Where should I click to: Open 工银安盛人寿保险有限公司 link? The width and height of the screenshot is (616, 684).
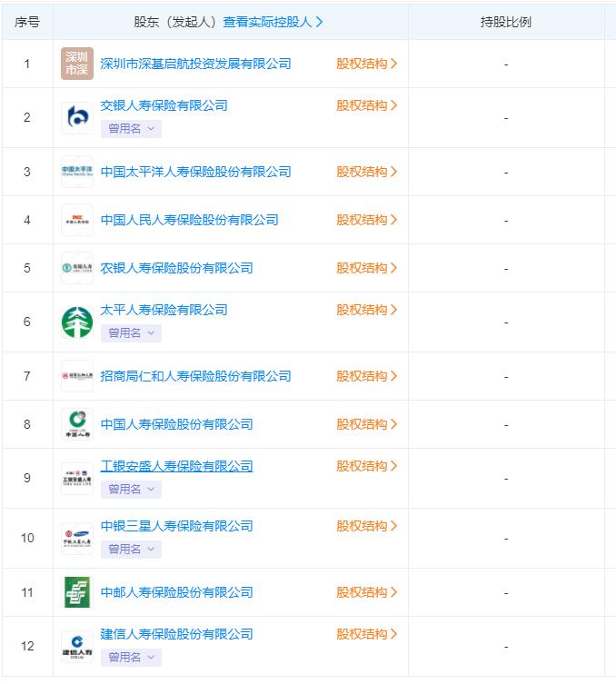pyautogui.click(x=176, y=466)
